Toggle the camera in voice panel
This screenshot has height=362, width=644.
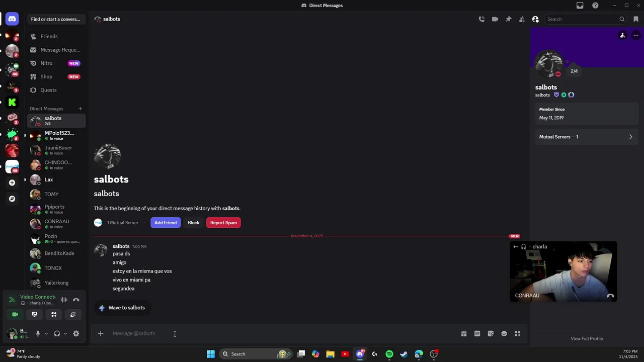click(x=15, y=314)
